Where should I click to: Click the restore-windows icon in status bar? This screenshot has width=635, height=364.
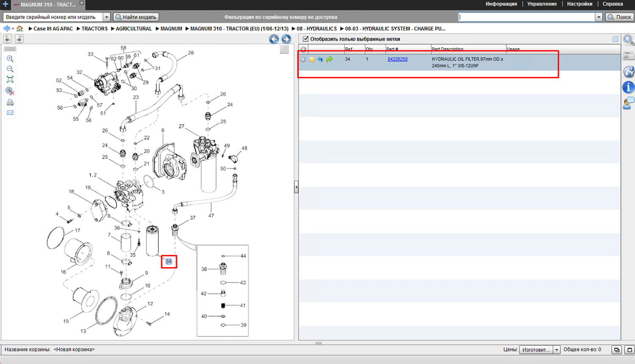coord(617,350)
